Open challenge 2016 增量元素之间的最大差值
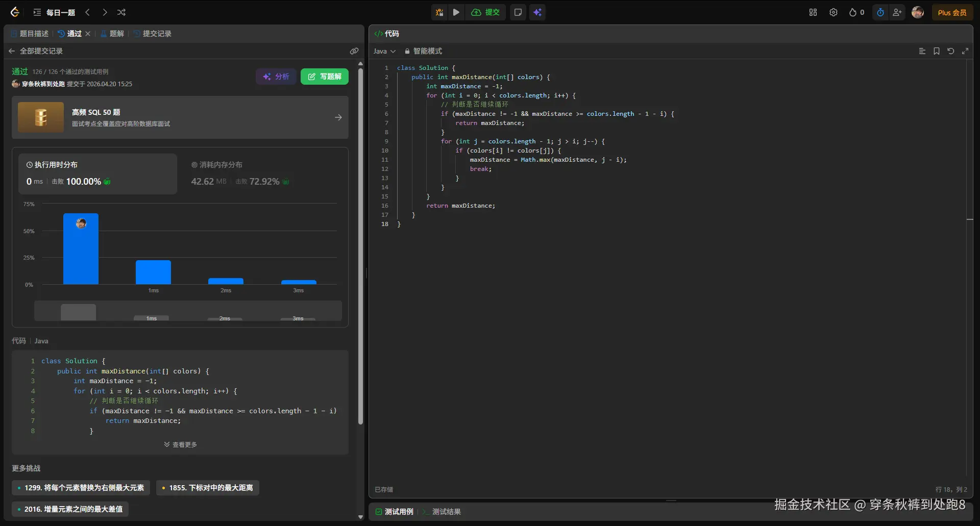Viewport: 980px width, 526px height. (70, 509)
